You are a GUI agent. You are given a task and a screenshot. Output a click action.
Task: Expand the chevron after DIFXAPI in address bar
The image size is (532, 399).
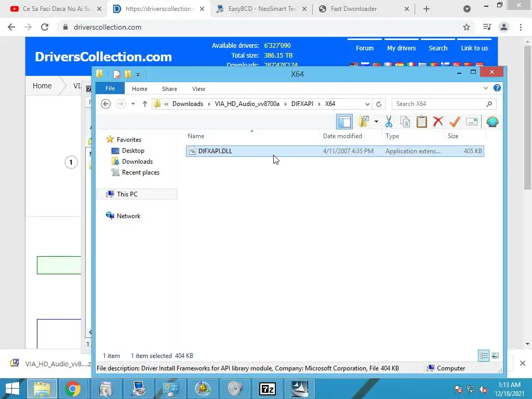point(320,104)
